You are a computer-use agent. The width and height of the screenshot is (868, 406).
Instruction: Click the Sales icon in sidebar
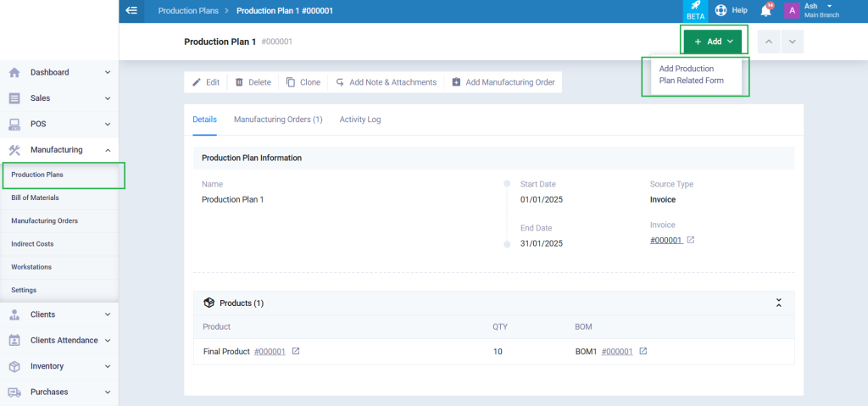(x=14, y=98)
